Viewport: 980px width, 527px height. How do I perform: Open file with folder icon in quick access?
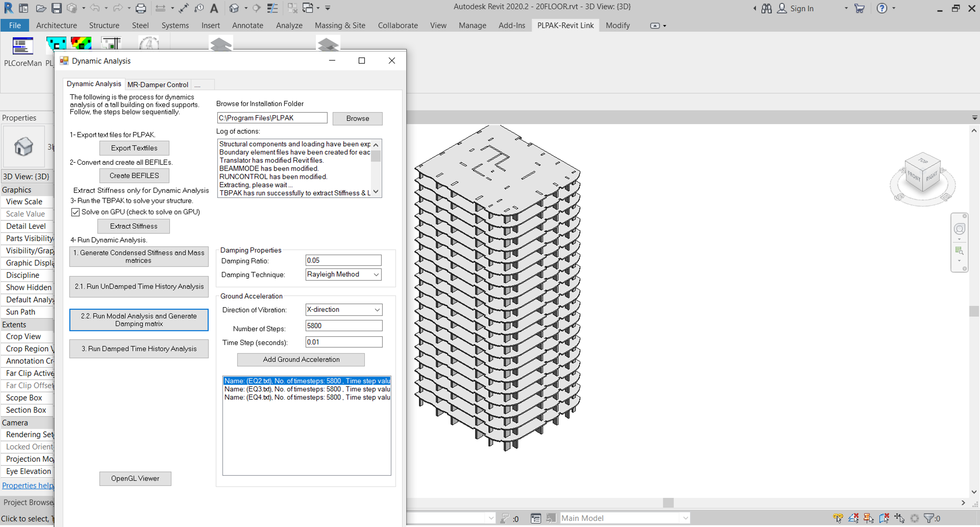click(41, 8)
